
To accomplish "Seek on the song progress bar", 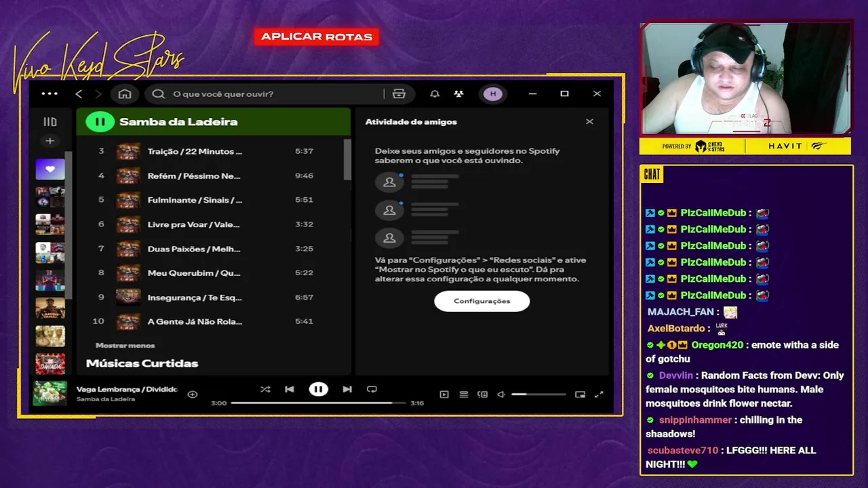I will (318, 403).
